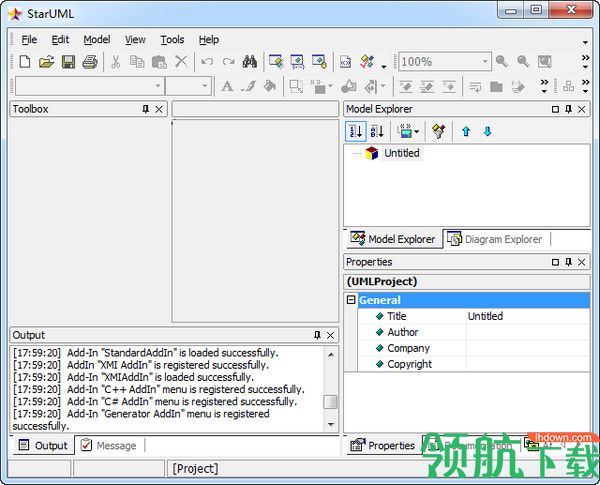Toggle the Output panel pin
The image size is (600, 485).
[317, 335]
